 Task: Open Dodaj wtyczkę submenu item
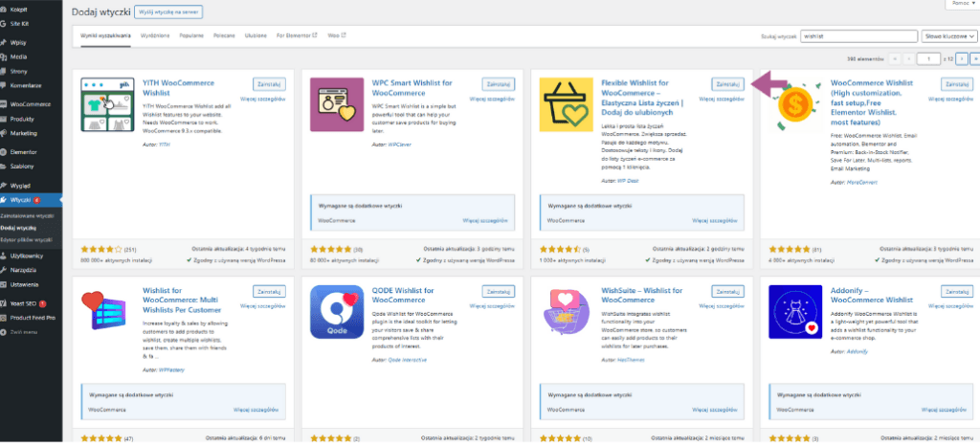pos(17,228)
